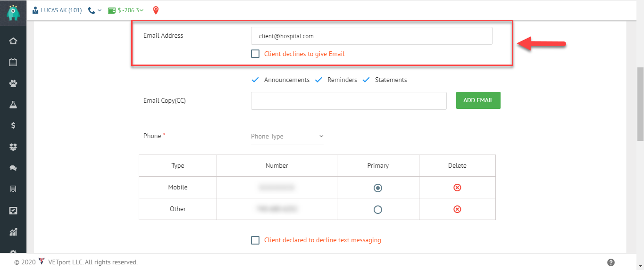Check 'Client declared to decline text messaging'
The width and height of the screenshot is (644, 270).
tap(255, 240)
